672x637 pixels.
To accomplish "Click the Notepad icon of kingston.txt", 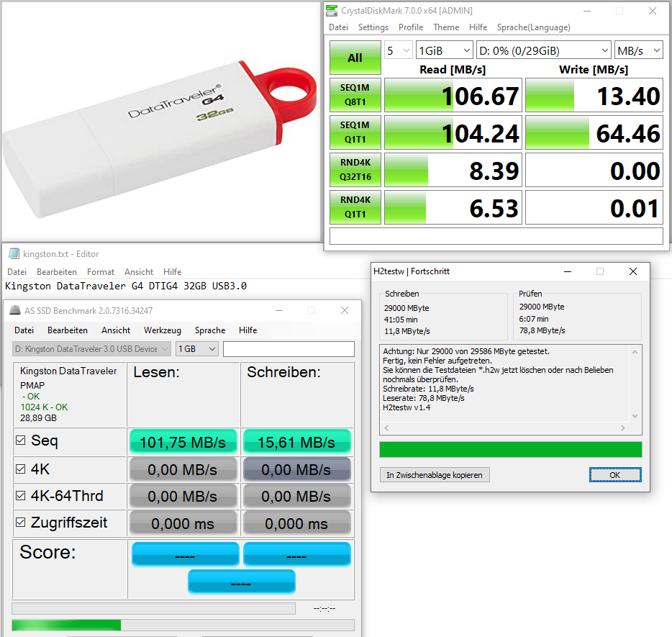I will [14, 253].
